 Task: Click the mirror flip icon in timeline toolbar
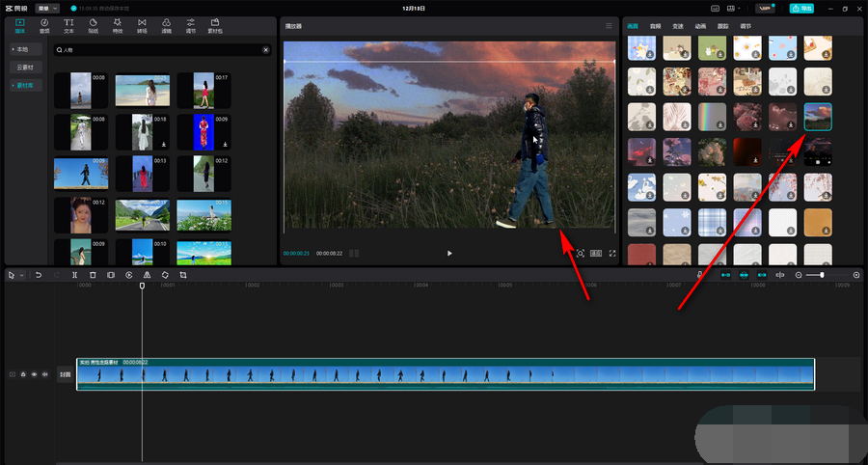click(147, 275)
